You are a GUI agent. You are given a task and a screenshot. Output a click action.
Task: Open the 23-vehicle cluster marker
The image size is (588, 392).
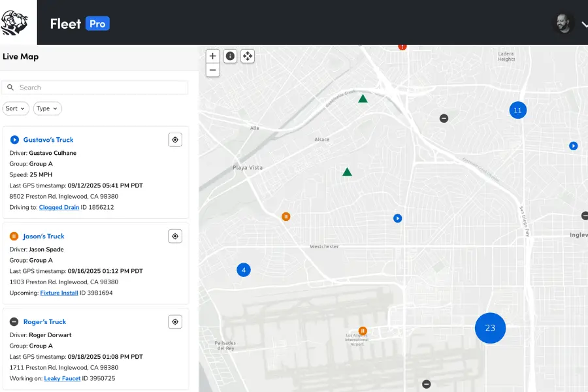490,328
